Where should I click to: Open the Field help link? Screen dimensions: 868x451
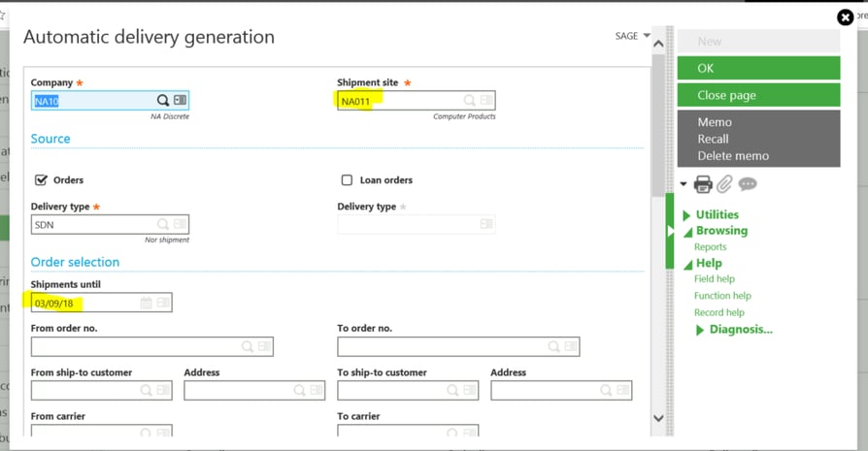[714, 279]
